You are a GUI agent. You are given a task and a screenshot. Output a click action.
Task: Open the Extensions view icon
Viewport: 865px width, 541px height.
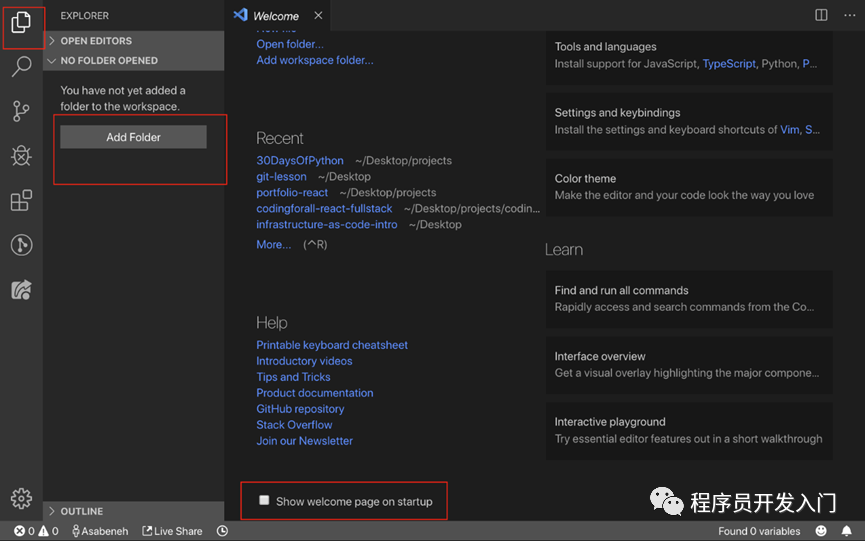tap(21, 201)
